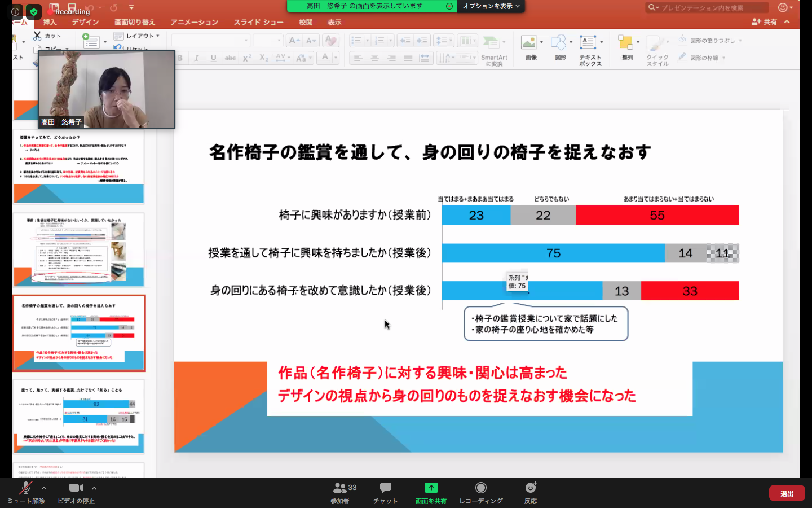Click the red 退出 leave button
Viewport: 812px width, 508px height.
pos(787,493)
